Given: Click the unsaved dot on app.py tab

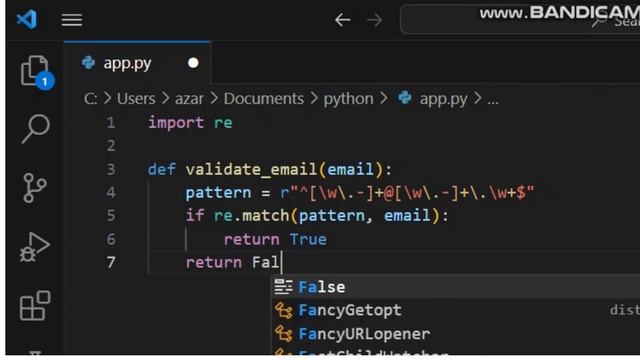Looking at the screenshot, I should (x=193, y=63).
